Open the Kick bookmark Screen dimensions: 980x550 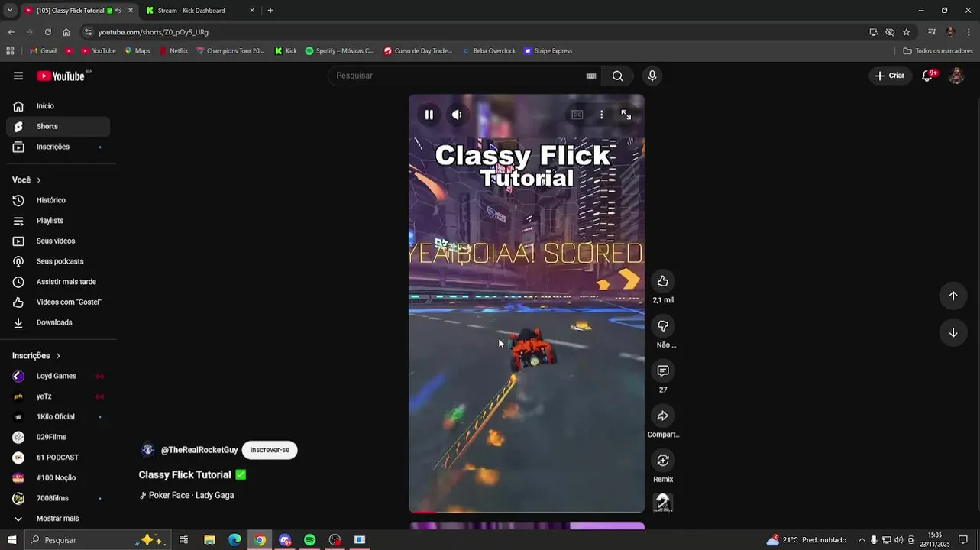[x=286, y=51]
